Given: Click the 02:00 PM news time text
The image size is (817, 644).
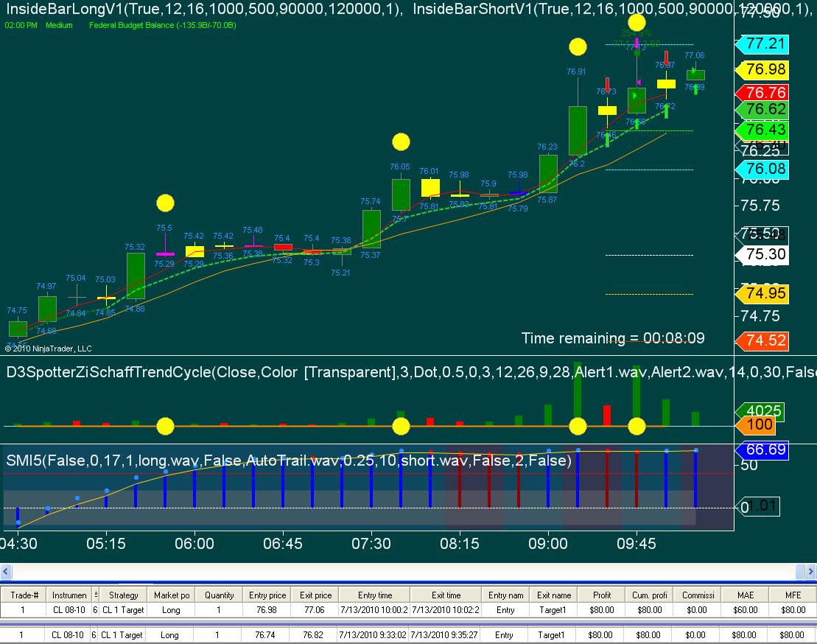Looking at the screenshot, I should [21, 25].
